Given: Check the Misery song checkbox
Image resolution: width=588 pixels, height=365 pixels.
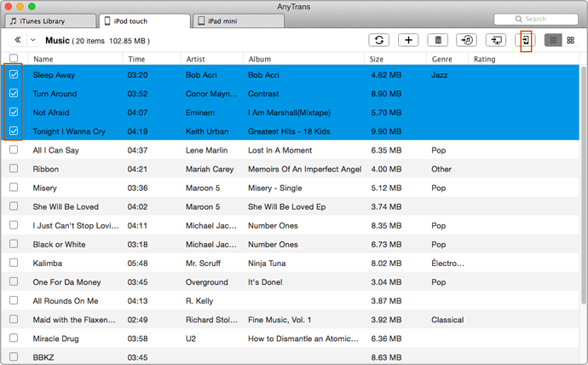Looking at the screenshot, I should 14,187.
